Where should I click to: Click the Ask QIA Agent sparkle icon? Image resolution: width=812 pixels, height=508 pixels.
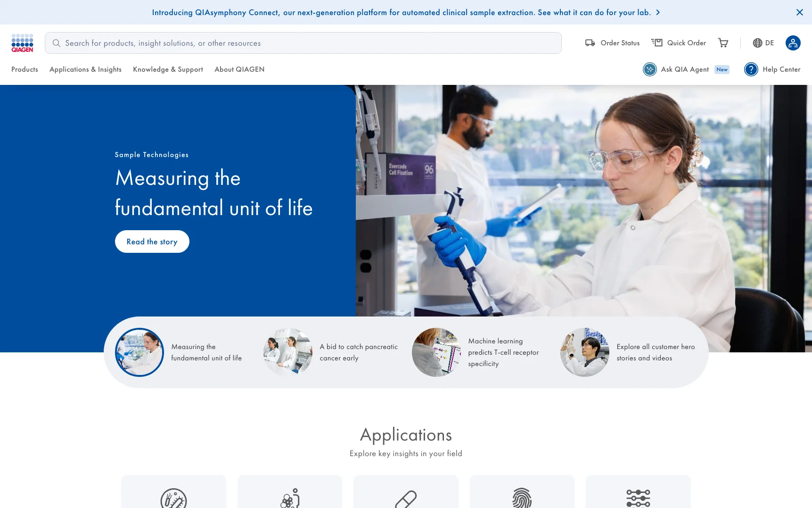pos(649,69)
